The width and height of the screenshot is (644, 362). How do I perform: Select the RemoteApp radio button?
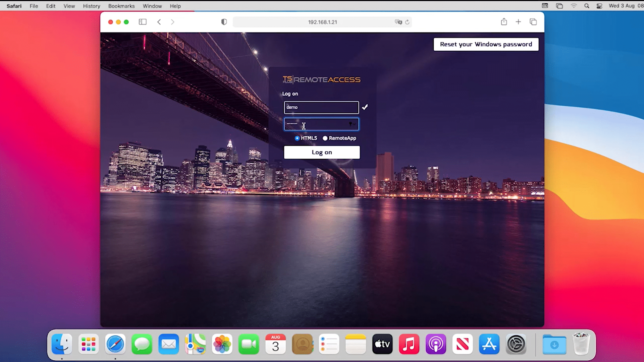point(325,138)
